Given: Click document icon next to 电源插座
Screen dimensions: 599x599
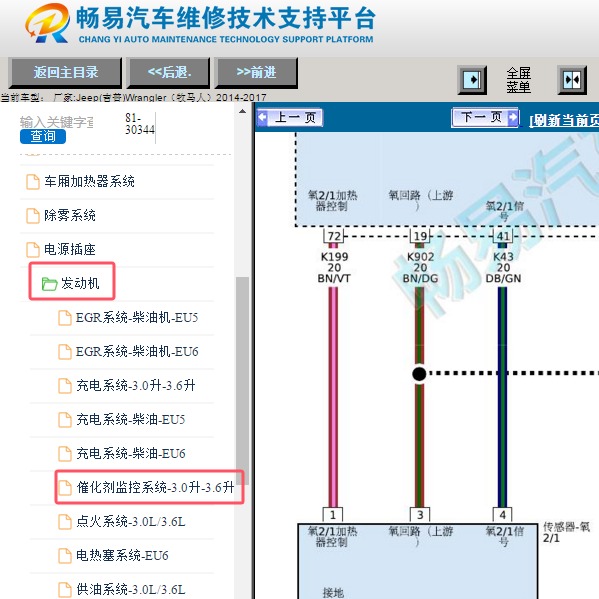Looking at the screenshot, I should 33,249.
